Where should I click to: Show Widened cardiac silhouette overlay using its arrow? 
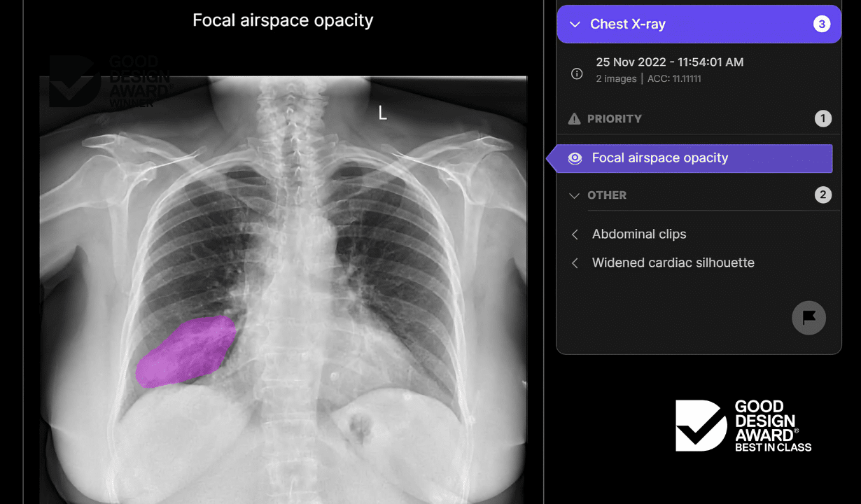pyautogui.click(x=575, y=263)
